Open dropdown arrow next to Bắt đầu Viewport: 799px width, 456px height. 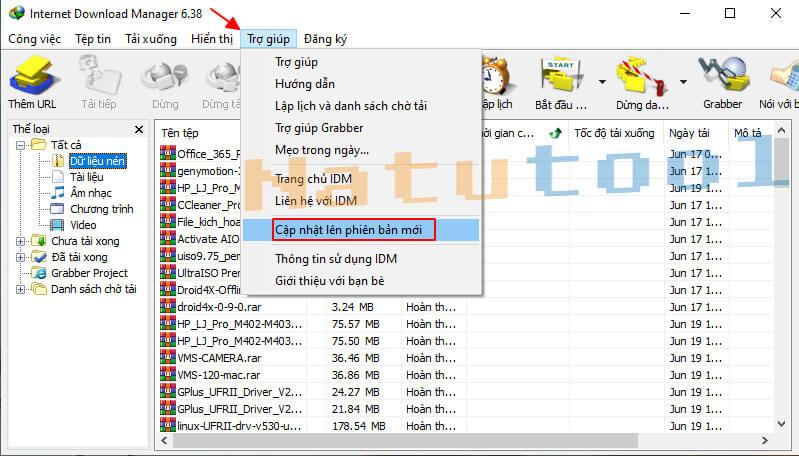click(x=602, y=82)
